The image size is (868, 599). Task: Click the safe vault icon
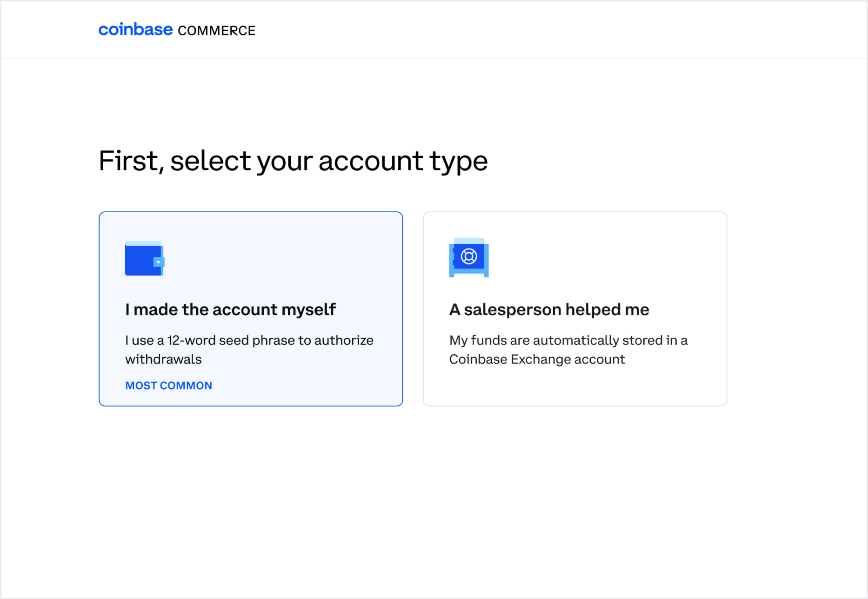pyautogui.click(x=468, y=257)
